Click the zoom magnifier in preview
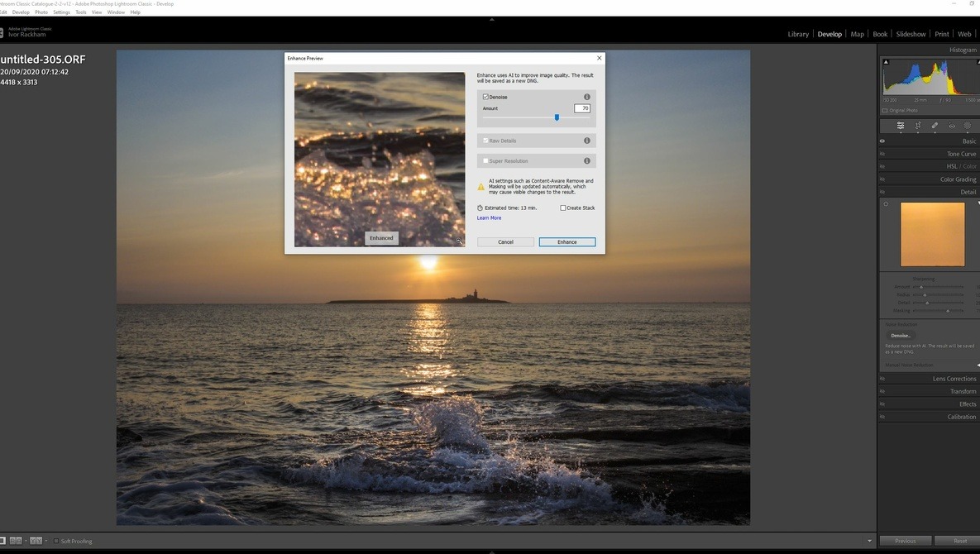980x554 pixels. pyautogui.click(x=459, y=241)
